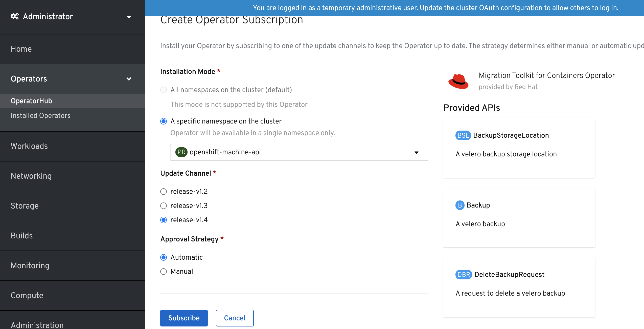Open the openshift-machine-api namespace dropdown
644x329 pixels.
[299, 152]
